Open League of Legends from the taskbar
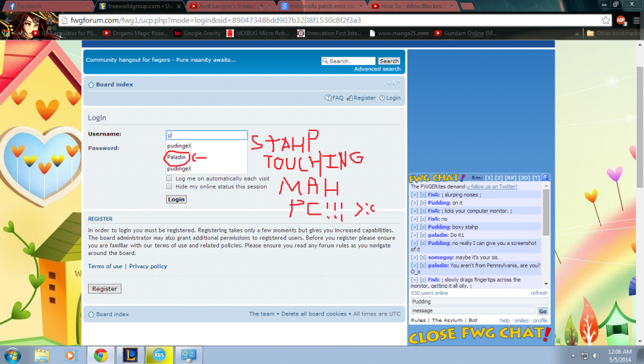This screenshot has width=644, height=364. [x=130, y=355]
